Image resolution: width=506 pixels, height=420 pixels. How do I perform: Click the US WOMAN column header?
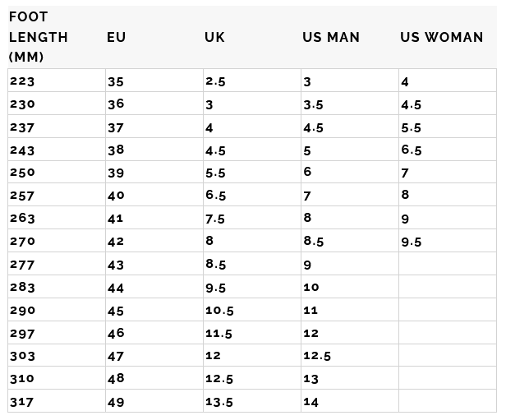click(x=442, y=38)
